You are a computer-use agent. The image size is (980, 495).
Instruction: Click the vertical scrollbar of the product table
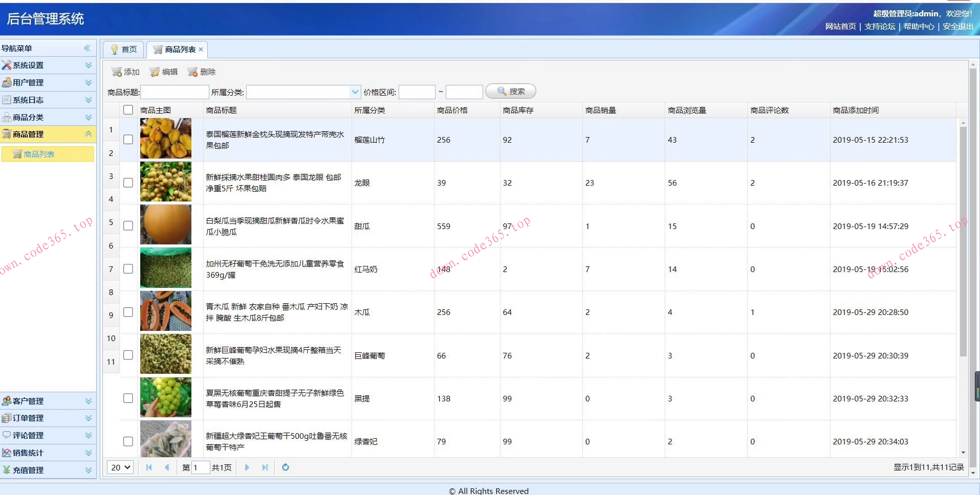tap(963, 240)
